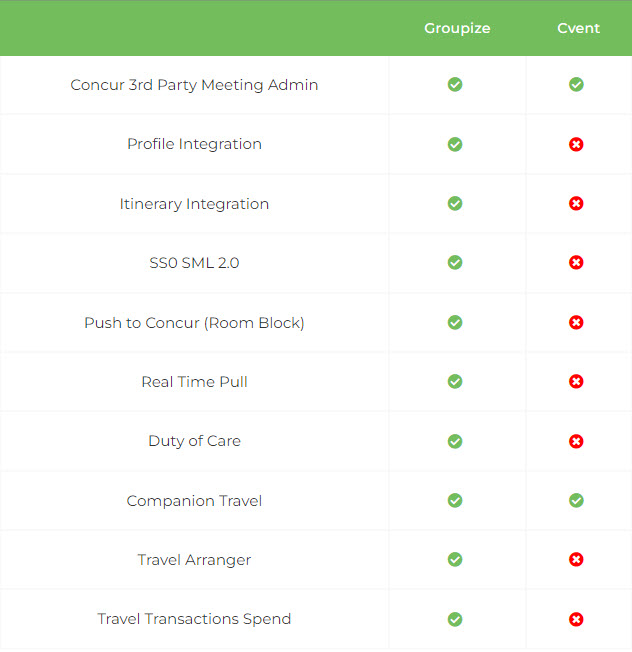The height and width of the screenshot is (652, 632).
Task: Click the Push to Concur (Room Block) label
Action: tap(194, 322)
